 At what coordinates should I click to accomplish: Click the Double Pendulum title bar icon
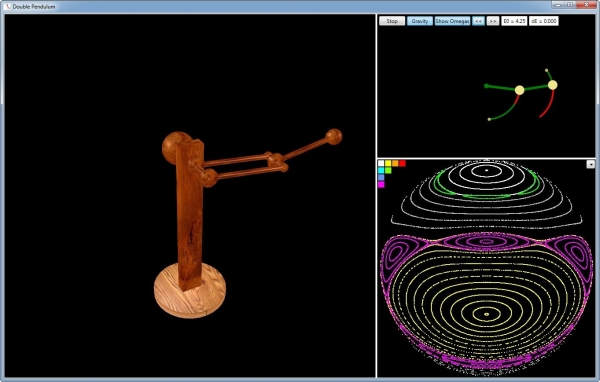tap(7, 7)
